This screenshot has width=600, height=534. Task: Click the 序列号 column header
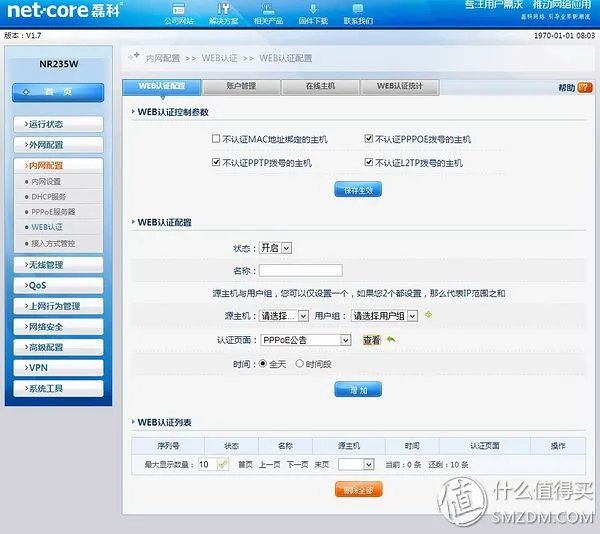(x=168, y=446)
